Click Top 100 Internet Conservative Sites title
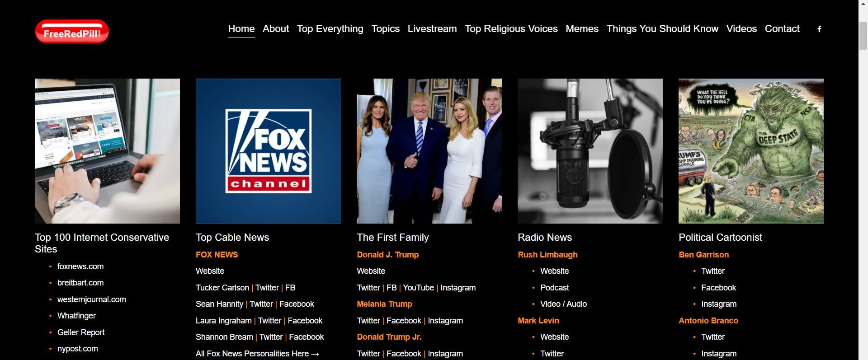 pyautogui.click(x=102, y=243)
